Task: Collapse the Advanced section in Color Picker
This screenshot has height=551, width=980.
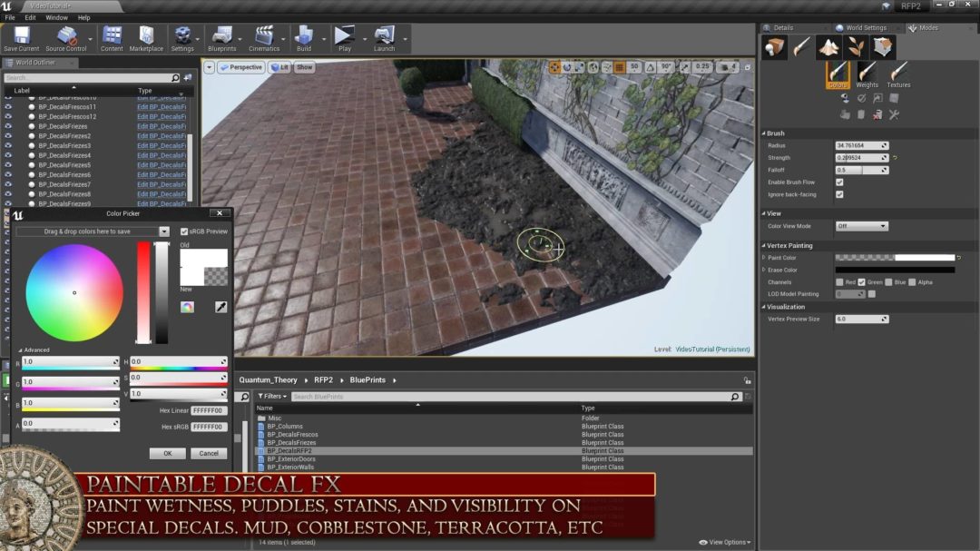Action: pyautogui.click(x=20, y=350)
